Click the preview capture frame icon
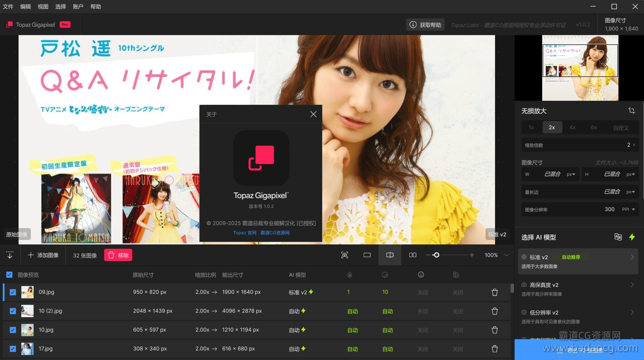This screenshot has height=360, width=644. 344,255
